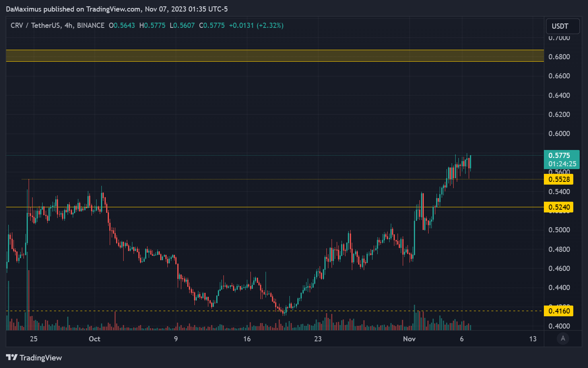588x368 pixels.
Task: Click the Oct date label on time axis
Action: 95,339
